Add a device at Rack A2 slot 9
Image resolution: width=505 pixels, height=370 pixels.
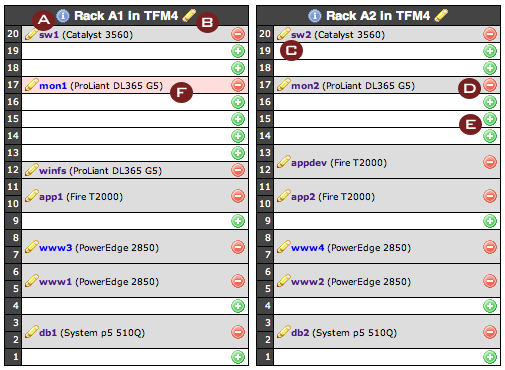point(490,221)
